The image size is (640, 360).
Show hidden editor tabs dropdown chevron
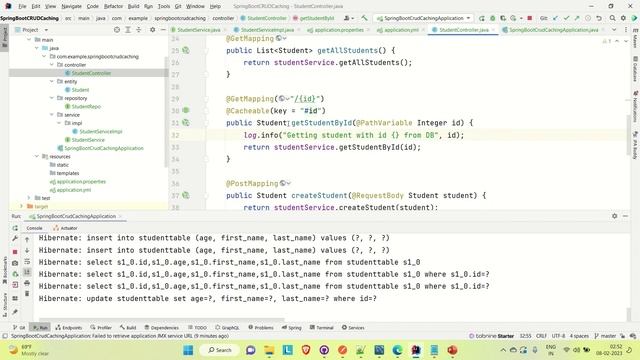coord(614,30)
